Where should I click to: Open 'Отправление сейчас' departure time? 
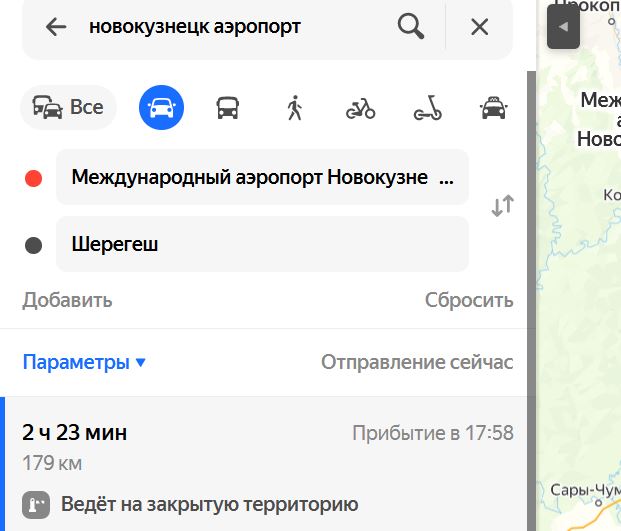tap(417, 362)
